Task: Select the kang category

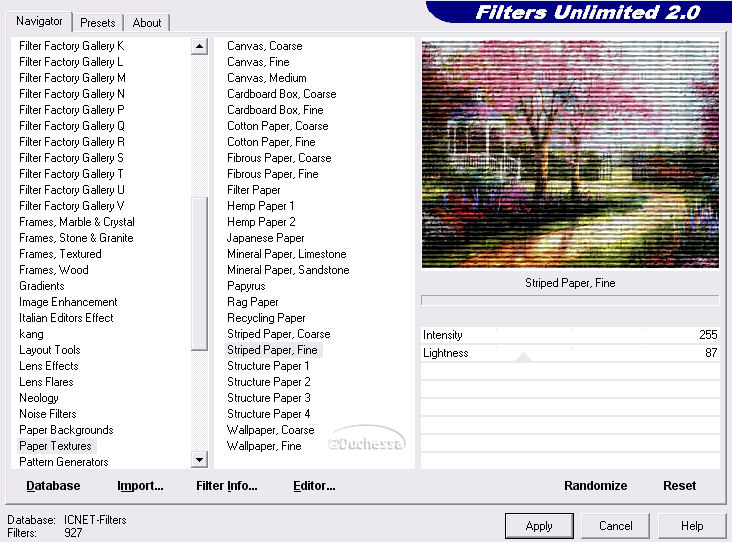Action: (31, 334)
